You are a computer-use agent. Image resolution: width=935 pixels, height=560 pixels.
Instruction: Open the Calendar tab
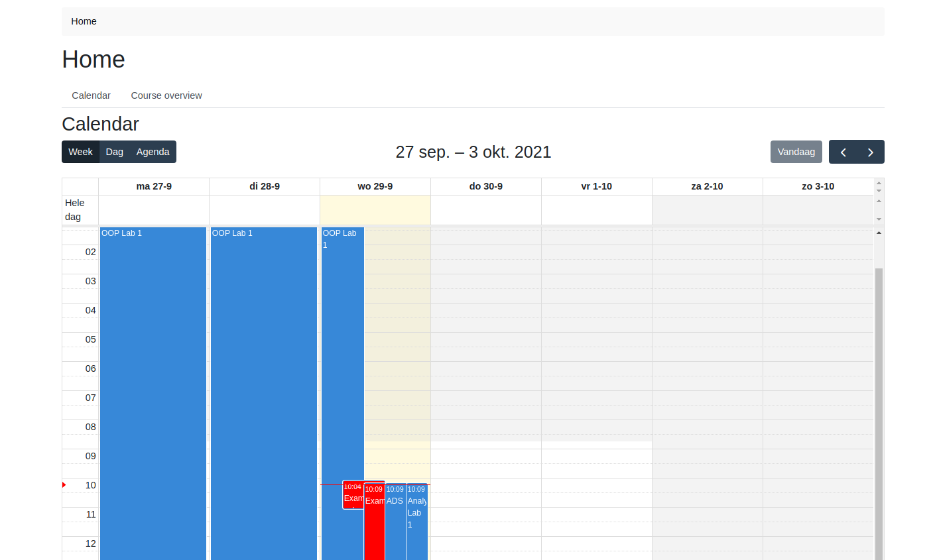pyautogui.click(x=91, y=95)
